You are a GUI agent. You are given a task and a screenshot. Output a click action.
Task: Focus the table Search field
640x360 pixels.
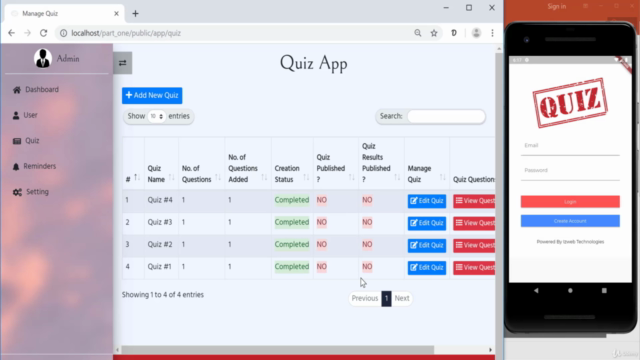click(446, 116)
